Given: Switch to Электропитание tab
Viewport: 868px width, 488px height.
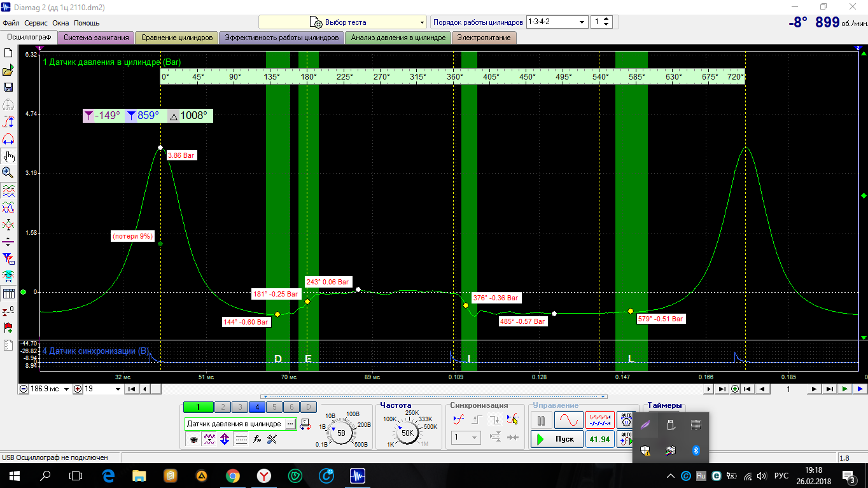Looking at the screenshot, I should [484, 38].
